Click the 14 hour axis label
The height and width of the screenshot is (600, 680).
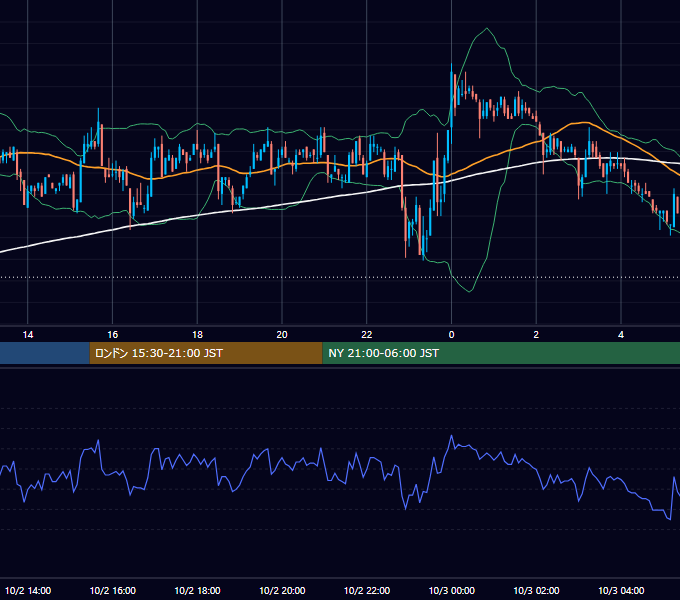[28, 335]
